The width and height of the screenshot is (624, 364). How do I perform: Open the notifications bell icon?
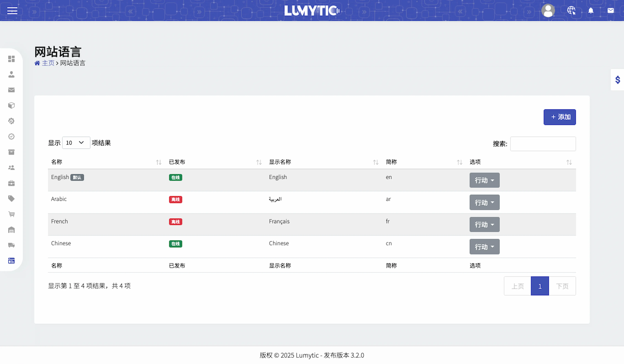pos(591,10)
